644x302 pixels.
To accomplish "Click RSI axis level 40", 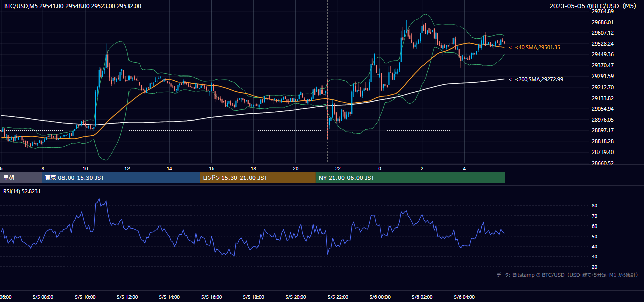I will (x=594, y=246).
